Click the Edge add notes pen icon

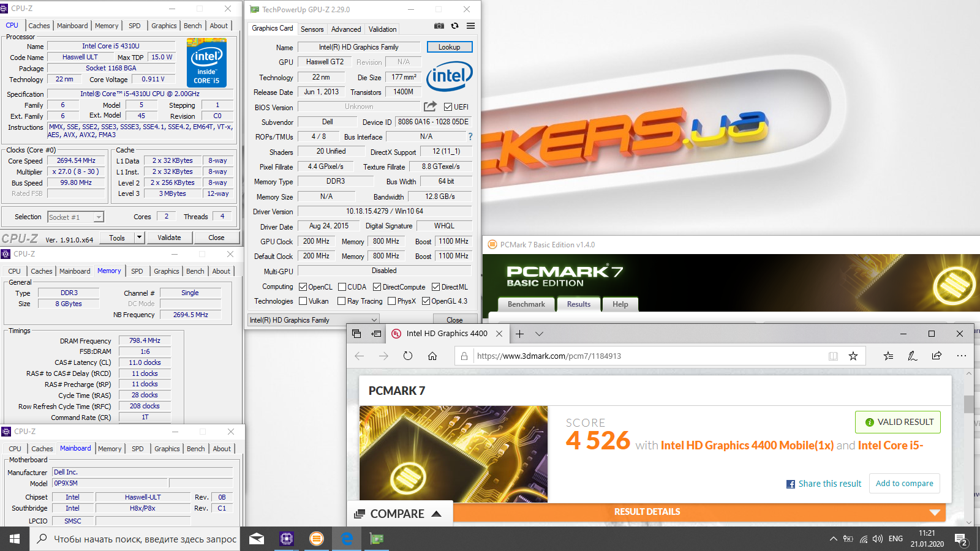pyautogui.click(x=913, y=356)
